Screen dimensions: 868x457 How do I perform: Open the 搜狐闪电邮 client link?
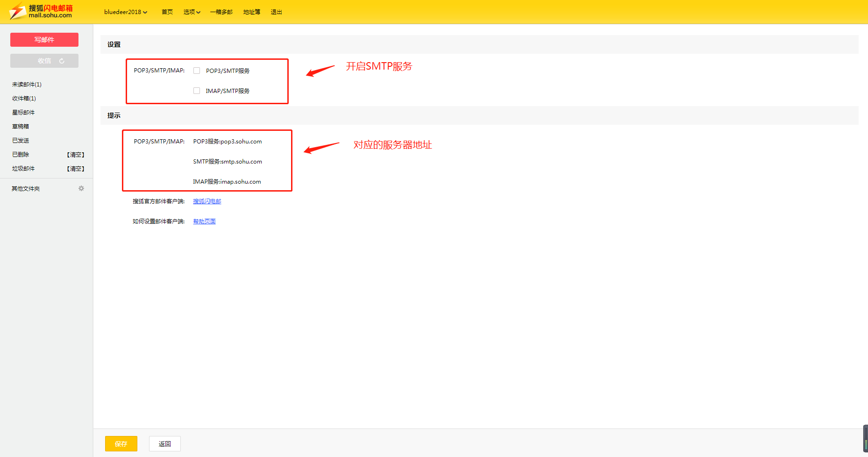[x=207, y=201]
